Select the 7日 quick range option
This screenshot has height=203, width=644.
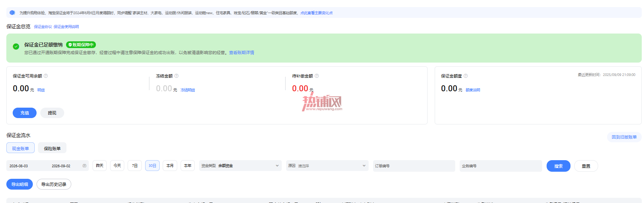(135, 166)
